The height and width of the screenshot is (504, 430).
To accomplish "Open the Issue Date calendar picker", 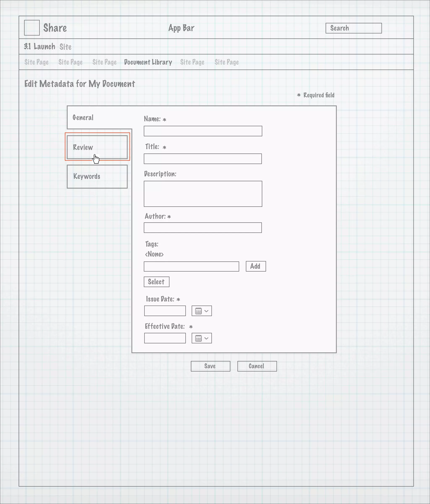I will [198, 311].
